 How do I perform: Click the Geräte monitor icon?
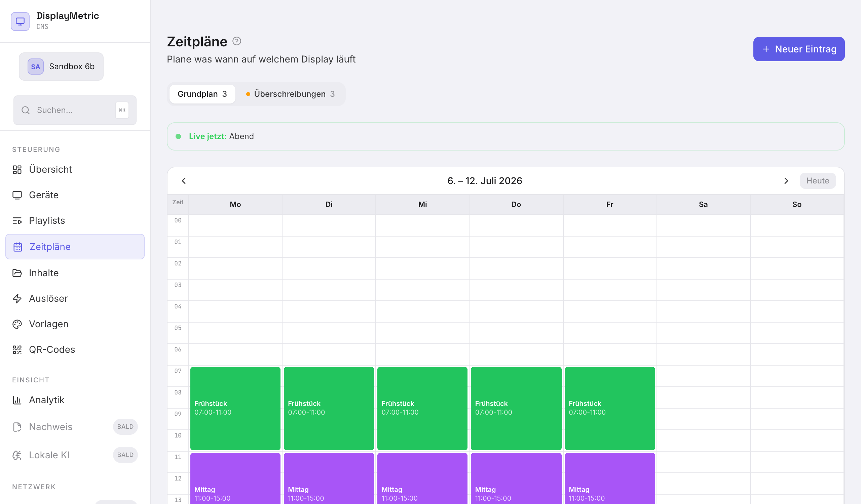[x=17, y=195]
